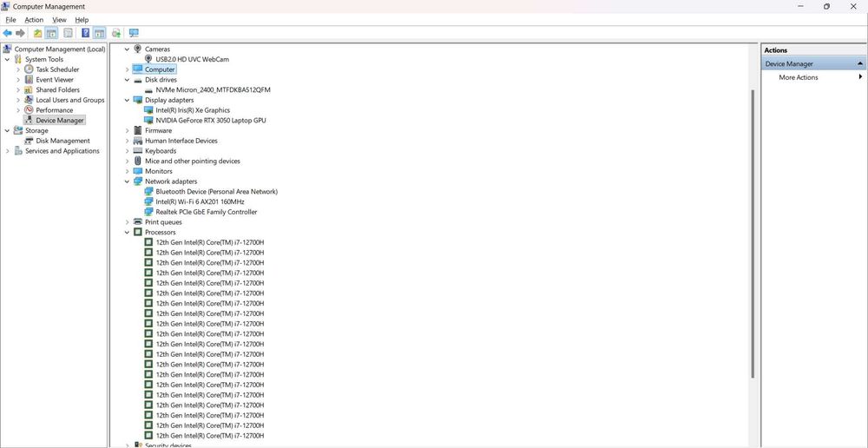Click the Mice category icon
This screenshot has height=448, width=868.
(138, 161)
